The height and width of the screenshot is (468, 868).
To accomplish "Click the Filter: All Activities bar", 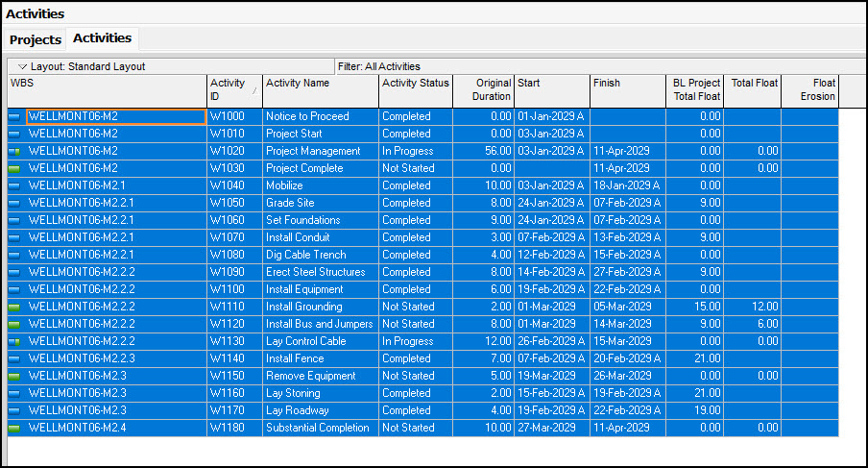I will click(601, 66).
